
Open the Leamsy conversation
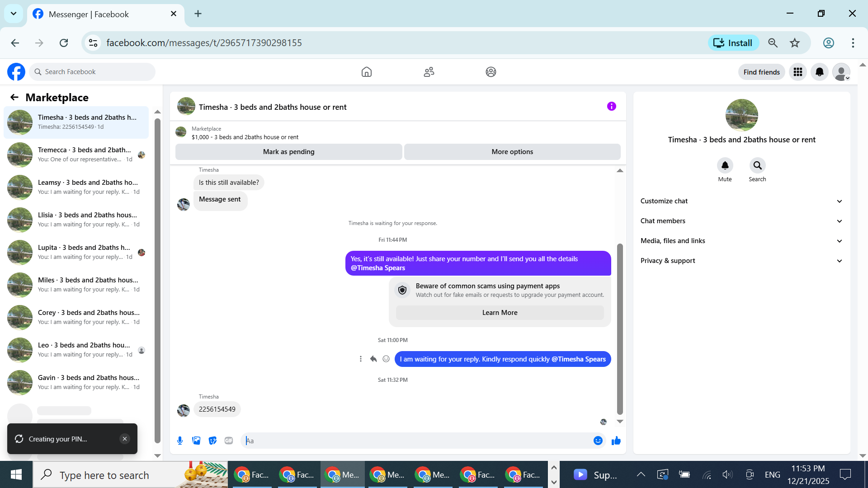pyautogui.click(x=76, y=187)
